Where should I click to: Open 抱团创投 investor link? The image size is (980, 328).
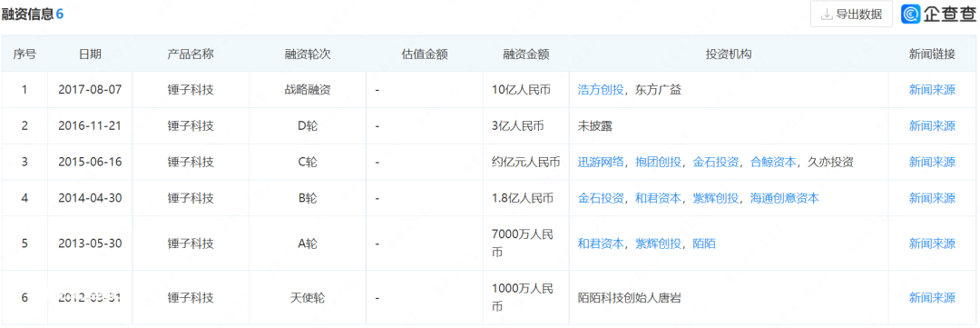point(658,162)
